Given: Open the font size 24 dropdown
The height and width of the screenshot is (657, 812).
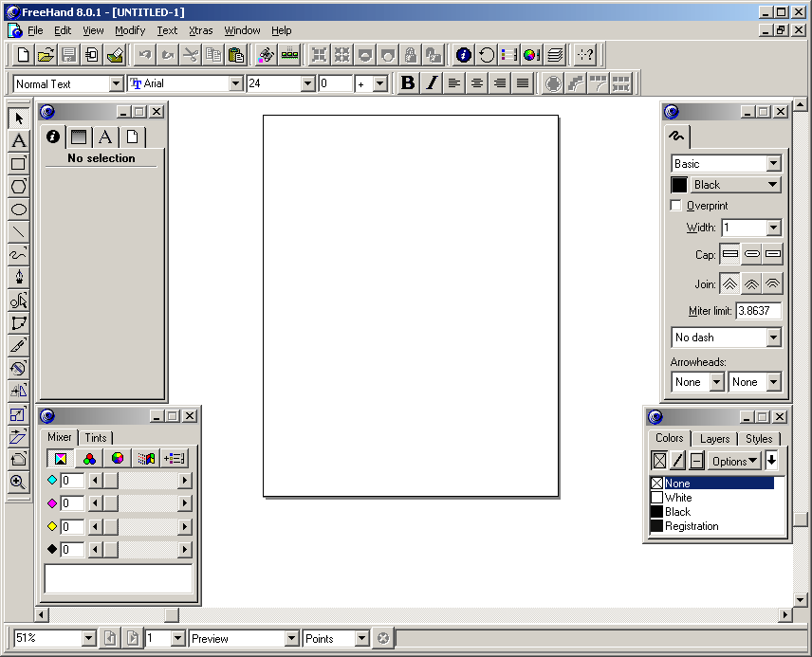Looking at the screenshot, I should (307, 83).
